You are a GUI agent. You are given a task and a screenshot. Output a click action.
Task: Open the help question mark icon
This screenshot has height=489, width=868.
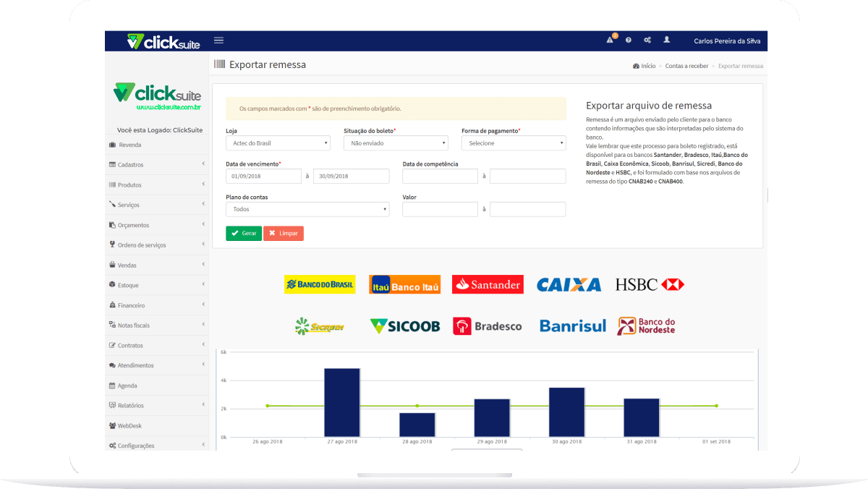[x=629, y=41]
